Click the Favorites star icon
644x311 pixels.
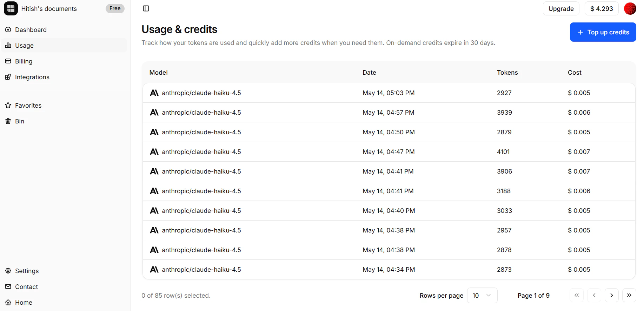coord(8,106)
